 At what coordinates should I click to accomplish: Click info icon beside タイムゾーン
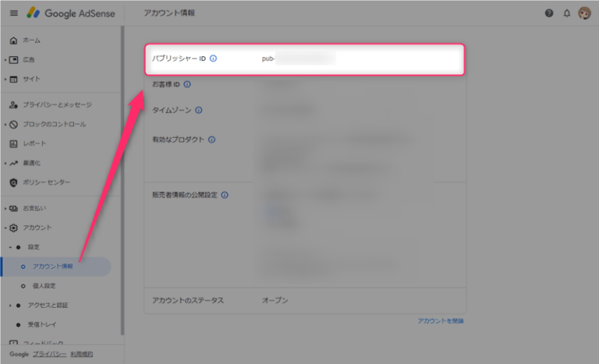click(198, 110)
